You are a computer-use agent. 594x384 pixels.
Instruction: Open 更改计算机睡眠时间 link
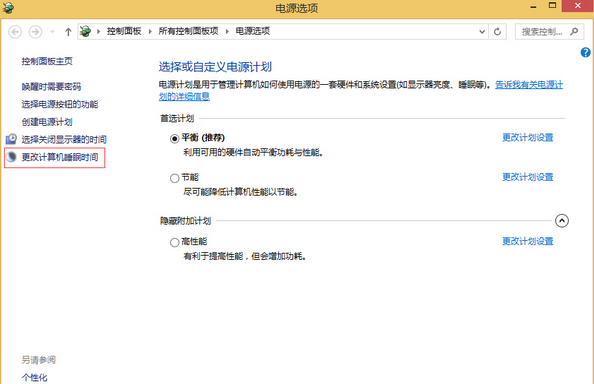point(60,157)
